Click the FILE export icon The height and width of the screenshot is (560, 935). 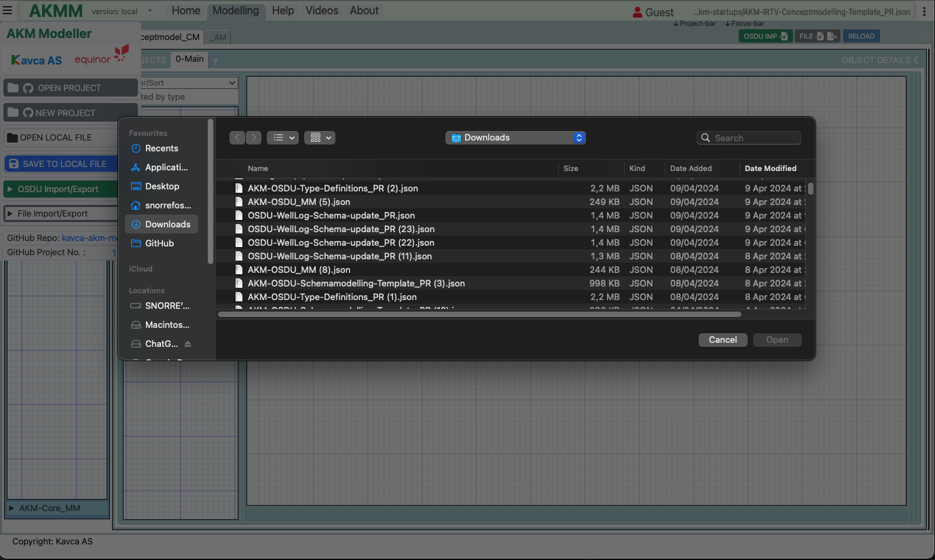(832, 36)
